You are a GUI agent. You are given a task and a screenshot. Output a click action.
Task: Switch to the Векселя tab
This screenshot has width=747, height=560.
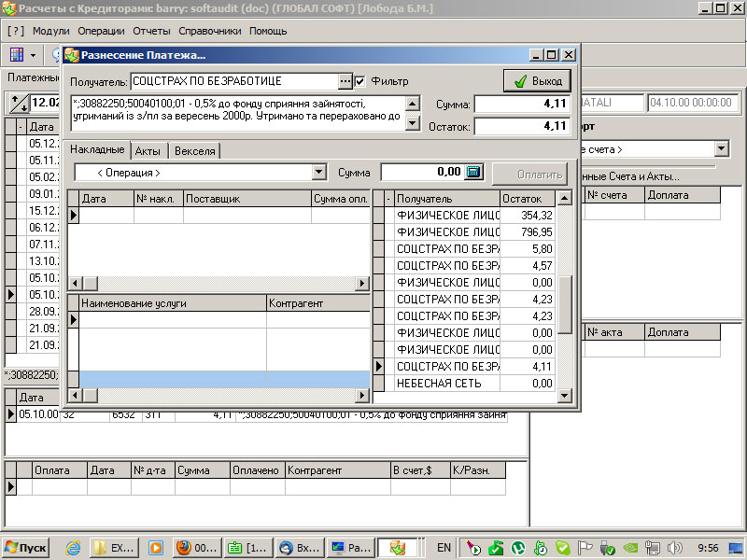pos(195,150)
